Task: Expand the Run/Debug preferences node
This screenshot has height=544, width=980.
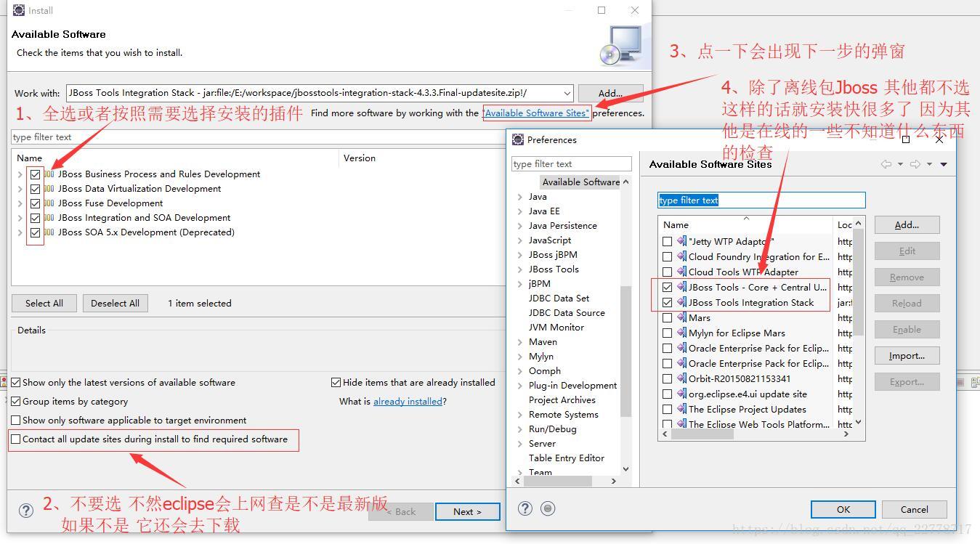Action: coord(520,429)
